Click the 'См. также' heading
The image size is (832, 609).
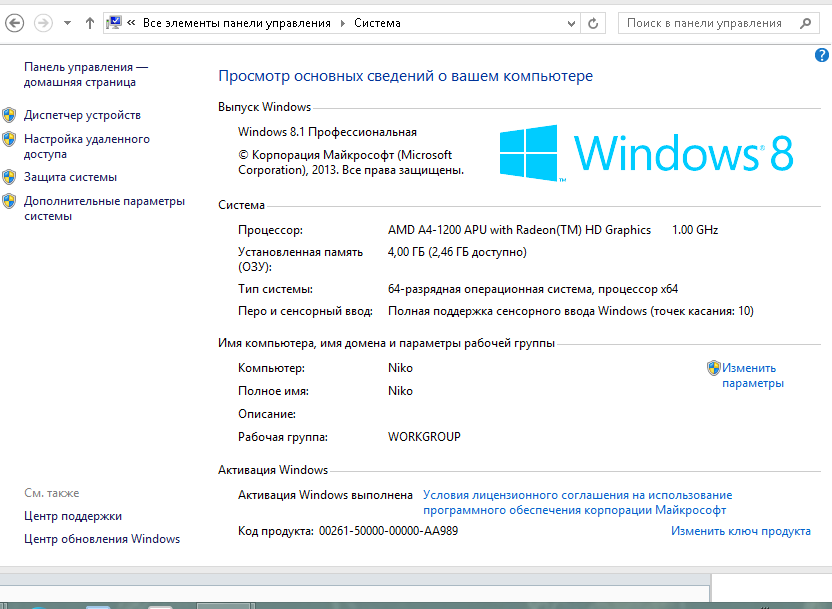tap(51, 493)
